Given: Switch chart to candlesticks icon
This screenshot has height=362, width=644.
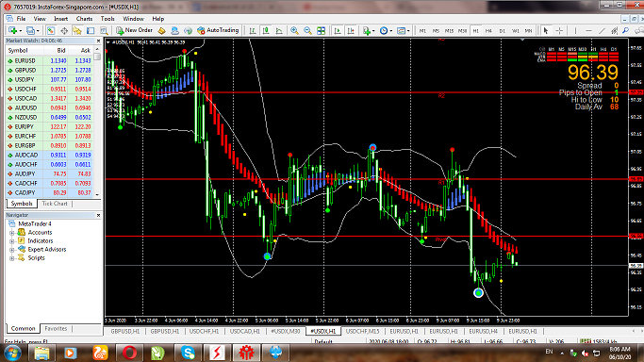Looking at the screenshot, I should tap(266, 30).
